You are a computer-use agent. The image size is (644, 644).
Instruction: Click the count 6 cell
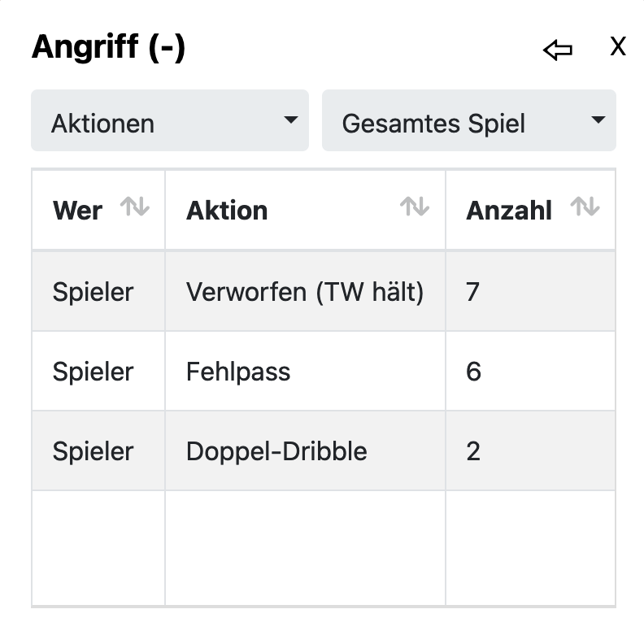point(473,372)
